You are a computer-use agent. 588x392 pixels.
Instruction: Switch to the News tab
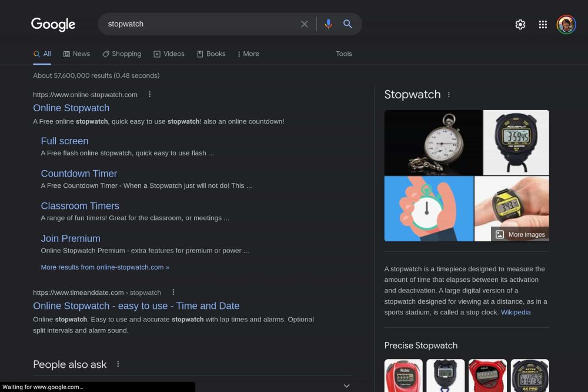[x=76, y=54]
